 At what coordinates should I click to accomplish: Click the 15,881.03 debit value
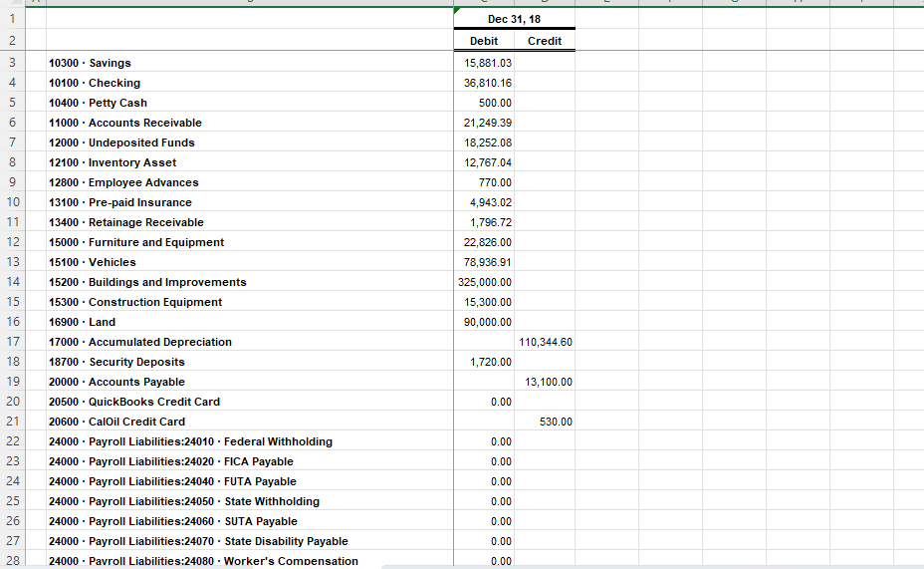coord(487,63)
